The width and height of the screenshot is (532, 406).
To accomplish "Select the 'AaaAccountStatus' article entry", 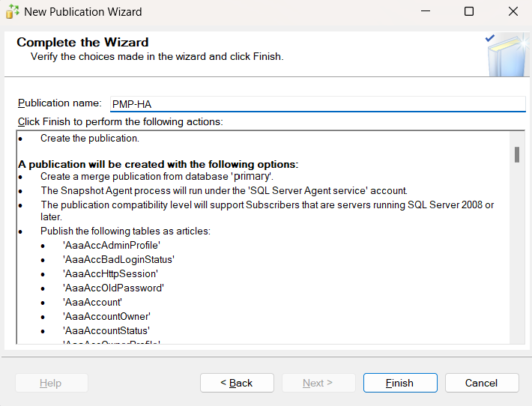I will coord(106,330).
